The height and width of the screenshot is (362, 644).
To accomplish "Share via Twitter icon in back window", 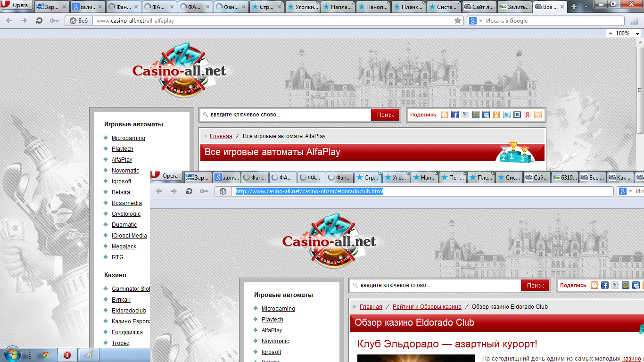I will 507,115.
